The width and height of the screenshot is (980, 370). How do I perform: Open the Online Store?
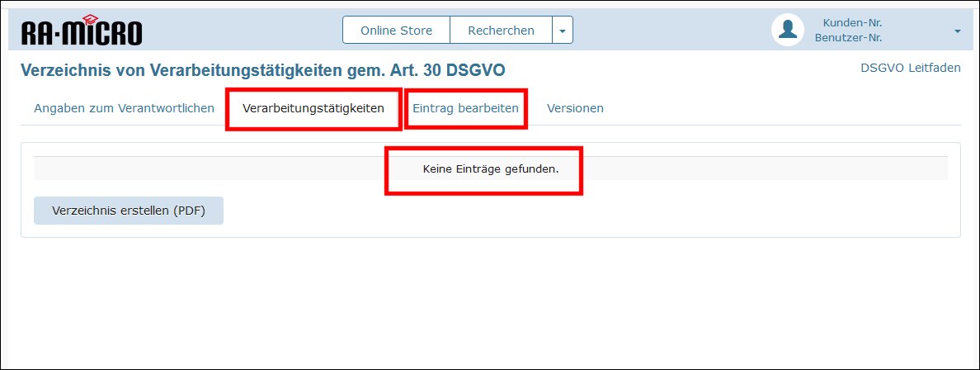[x=396, y=31]
